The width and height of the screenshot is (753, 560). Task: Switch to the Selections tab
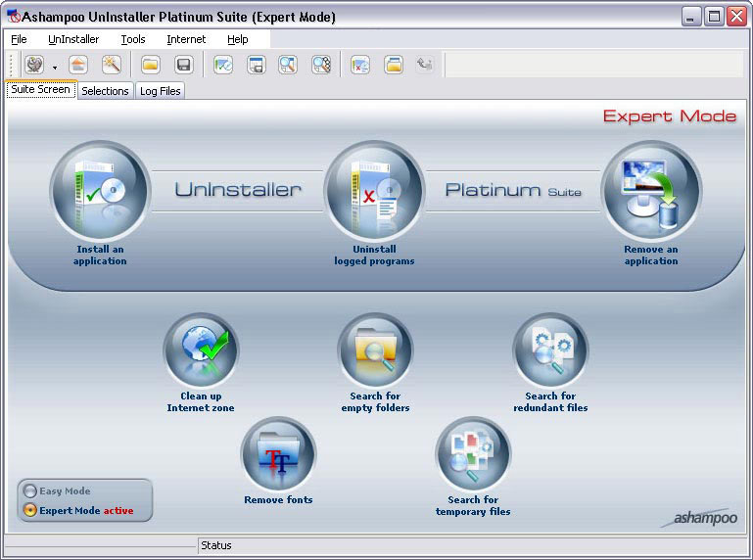tap(105, 91)
